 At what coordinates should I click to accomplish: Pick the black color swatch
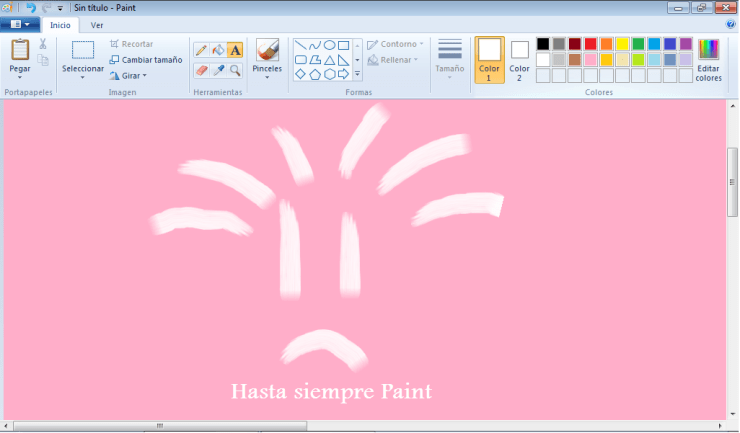543,44
